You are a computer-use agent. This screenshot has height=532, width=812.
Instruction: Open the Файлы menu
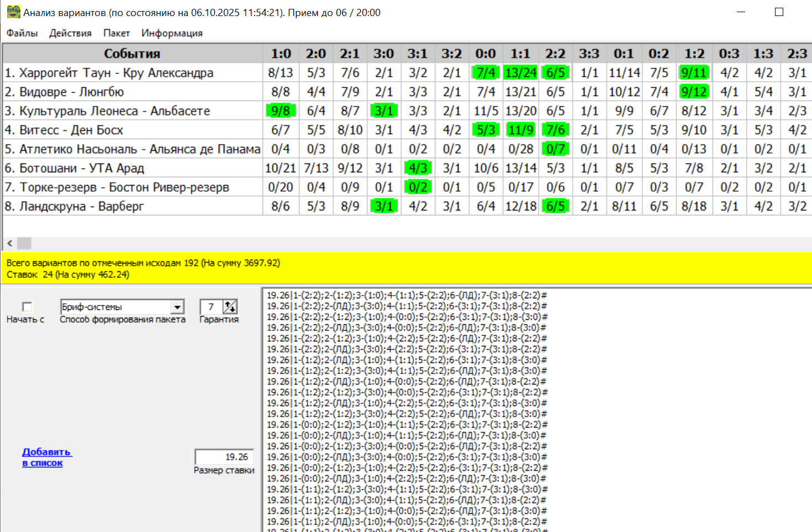click(22, 33)
